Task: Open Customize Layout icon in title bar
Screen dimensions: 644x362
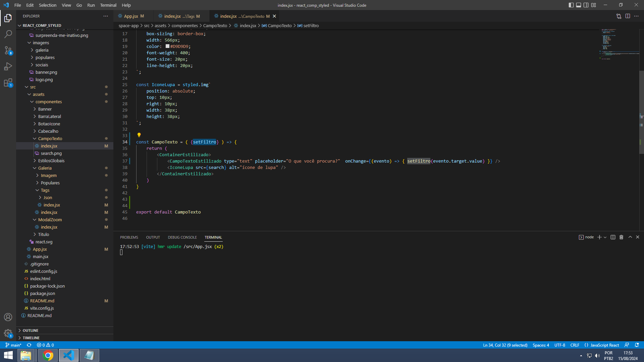Action: (x=594, y=5)
